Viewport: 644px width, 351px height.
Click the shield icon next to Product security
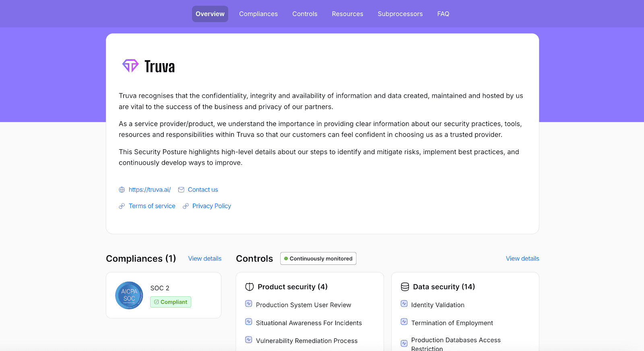coord(250,287)
